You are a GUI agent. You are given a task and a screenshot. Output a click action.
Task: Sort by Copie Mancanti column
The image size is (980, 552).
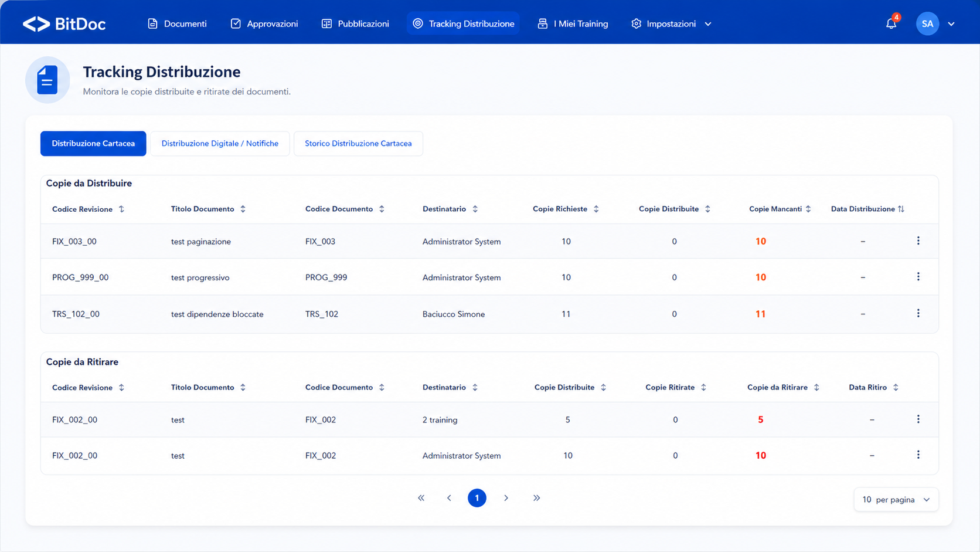click(x=808, y=209)
